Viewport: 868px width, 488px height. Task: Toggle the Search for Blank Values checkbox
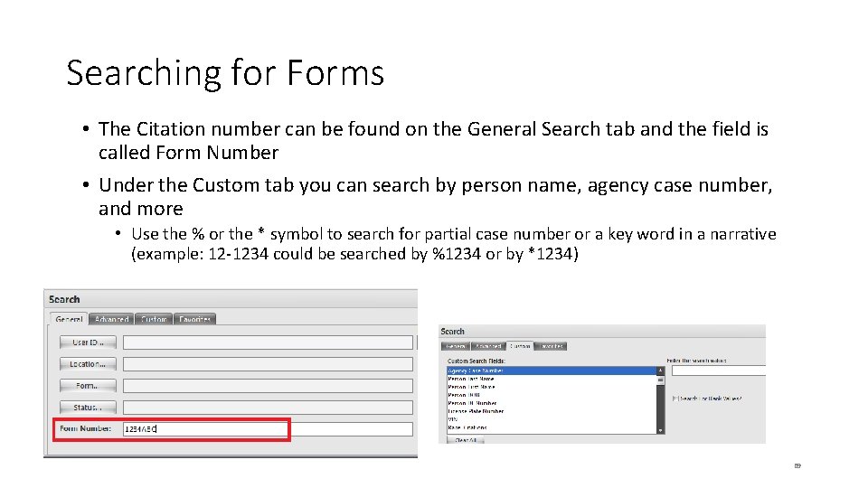coord(675,399)
